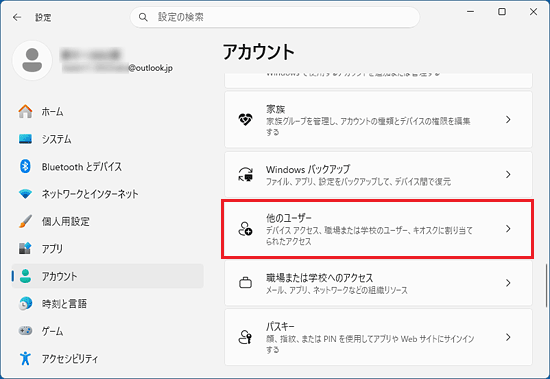Image resolution: width=550 pixels, height=379 pixels.
Task: Expand 家族 with its chevron
Action: coord(508,120)
